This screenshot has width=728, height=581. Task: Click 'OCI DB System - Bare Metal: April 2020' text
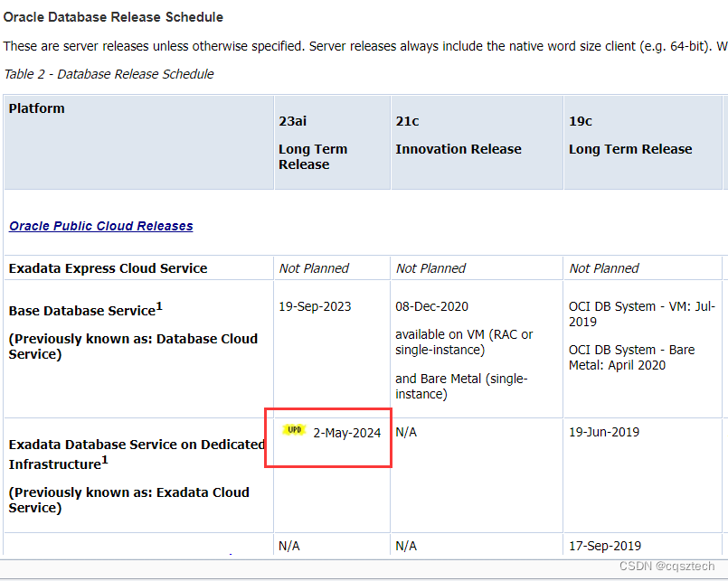click(632, 357)
